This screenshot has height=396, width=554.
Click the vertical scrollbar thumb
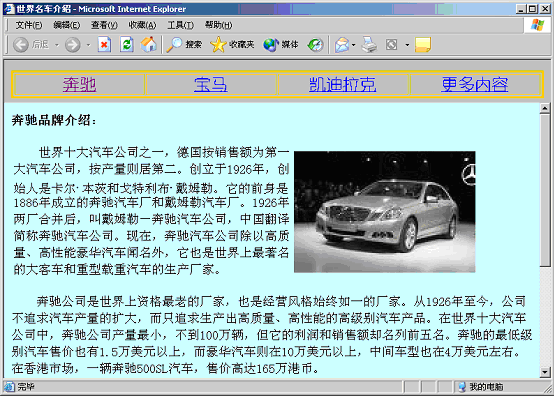pyautogui.click(x=545, y=190)
